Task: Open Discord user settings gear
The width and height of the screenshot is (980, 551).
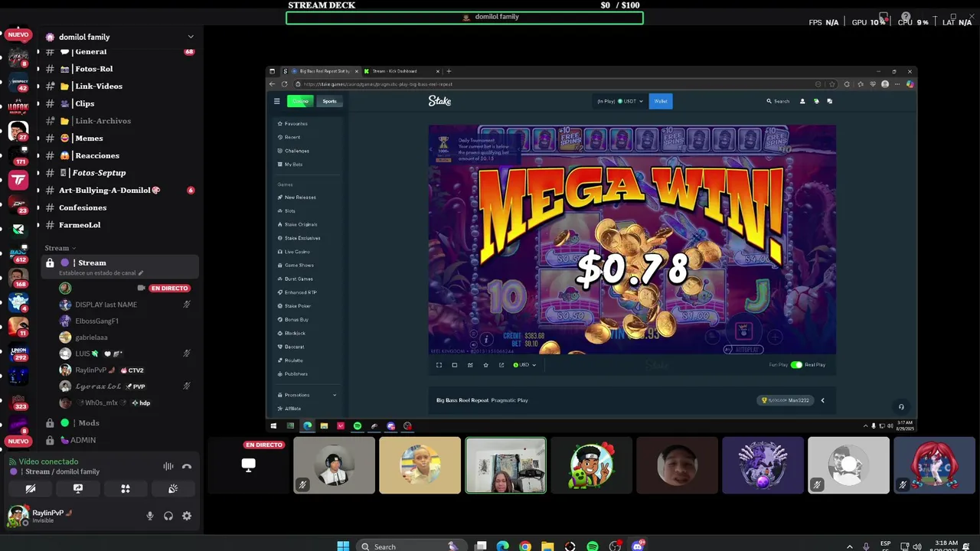Action: click(x=187, y=516)
